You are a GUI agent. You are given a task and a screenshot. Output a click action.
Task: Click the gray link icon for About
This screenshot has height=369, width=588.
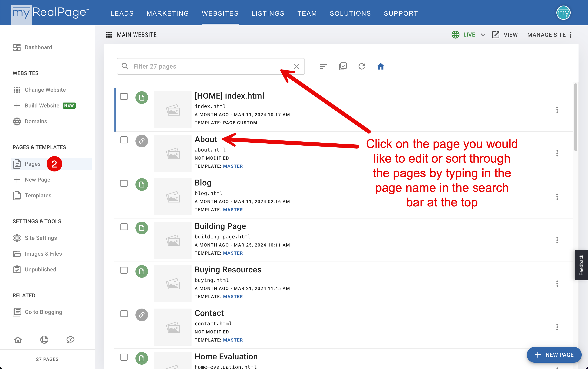pos(142,141)
